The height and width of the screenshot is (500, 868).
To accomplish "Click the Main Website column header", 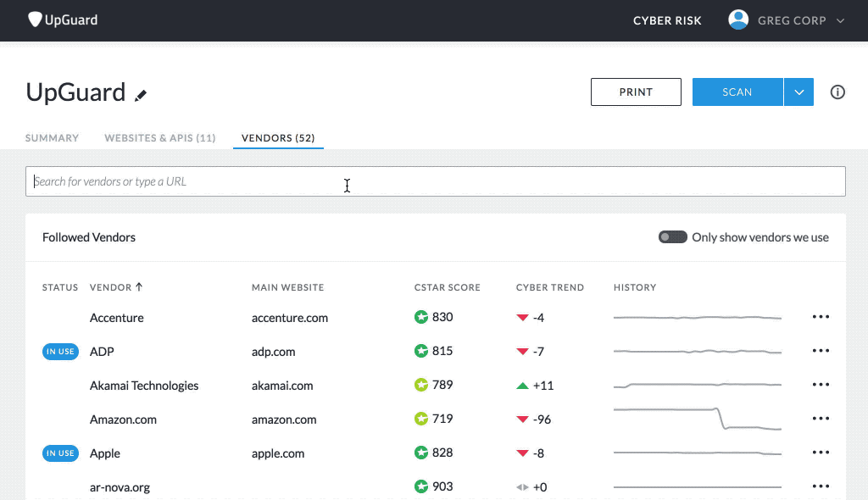I will click(x=288, y=287).
